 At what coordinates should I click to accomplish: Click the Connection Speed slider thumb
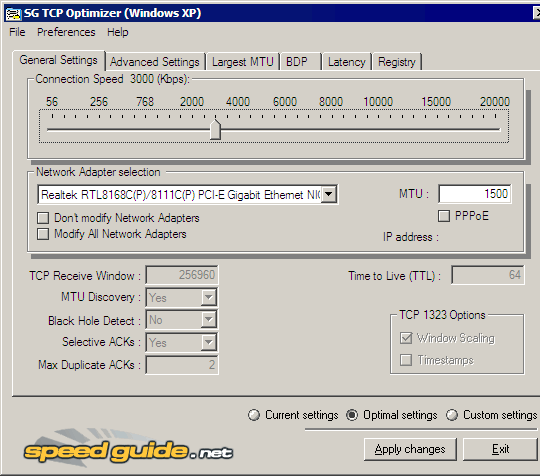click(x=216, y=129)
